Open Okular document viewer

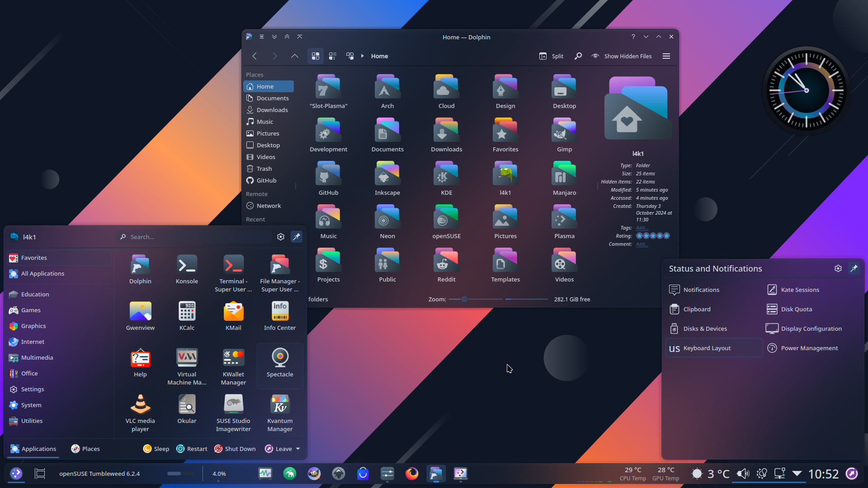pos(187,409)
